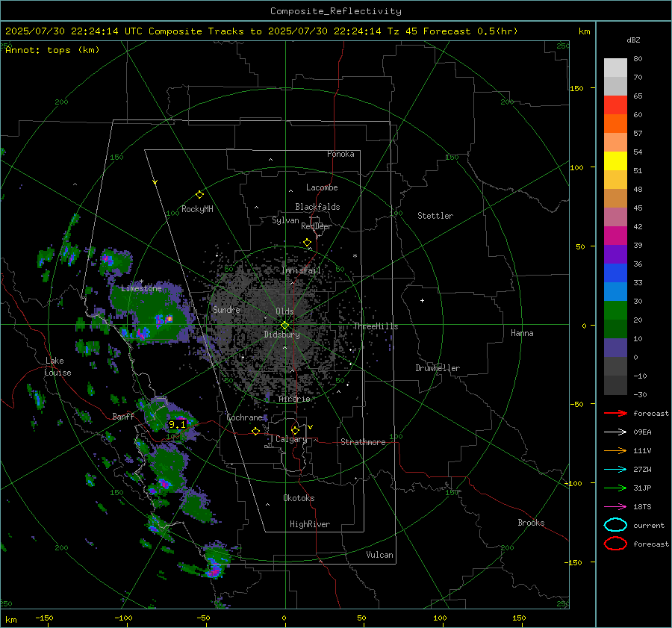Click the -30 value on dBZ scale
Viewport: 672px width, 628px height.
(x=641, y=394)
